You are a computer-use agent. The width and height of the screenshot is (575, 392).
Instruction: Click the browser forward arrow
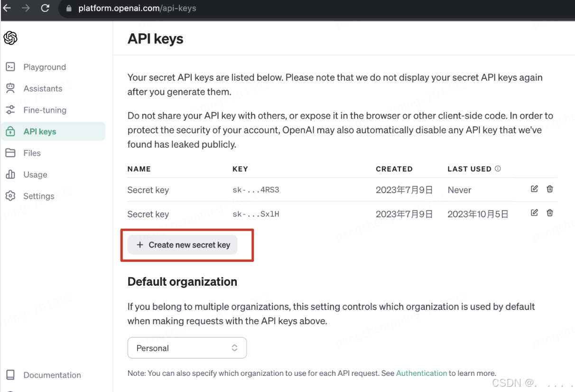point(26,8)
